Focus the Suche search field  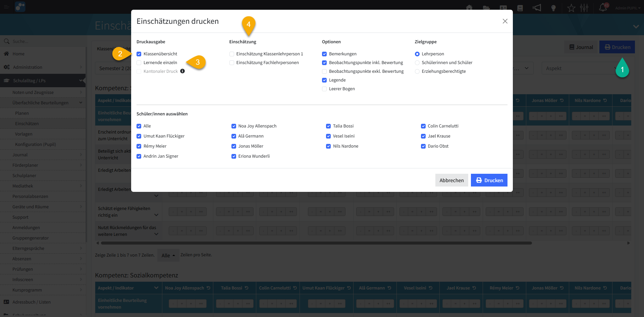coord(47,41)
